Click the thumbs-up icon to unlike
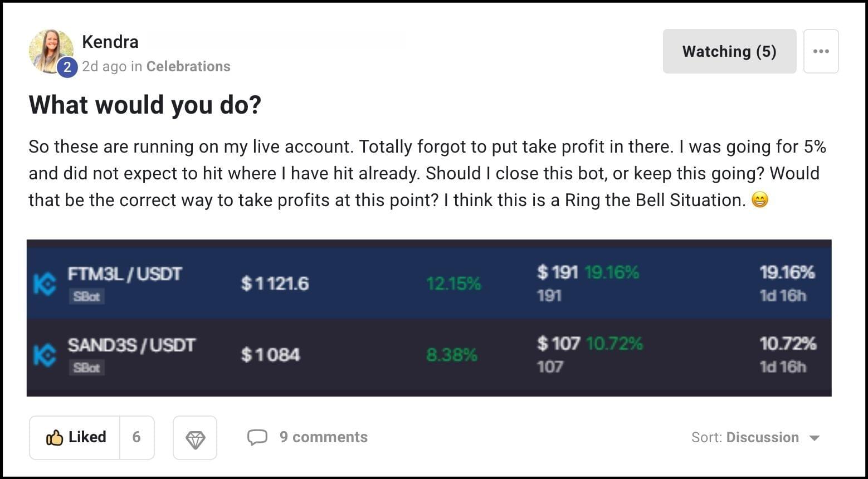 (55, 438)
